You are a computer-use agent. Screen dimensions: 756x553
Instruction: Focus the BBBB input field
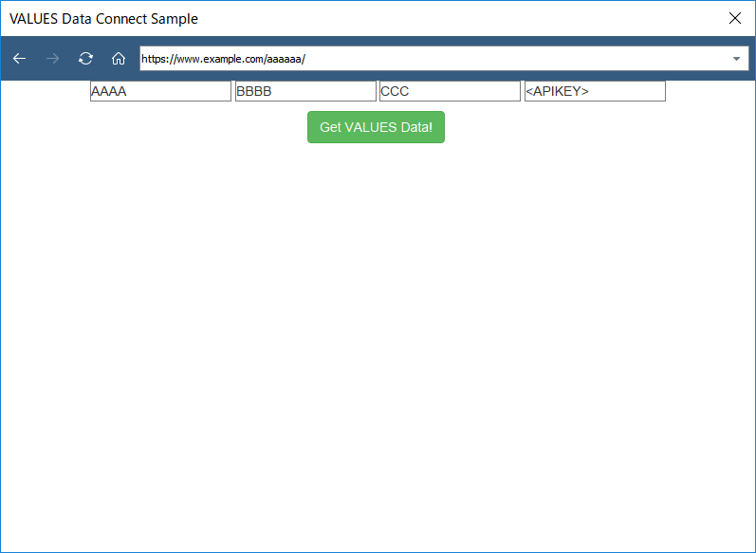point(305,91)
